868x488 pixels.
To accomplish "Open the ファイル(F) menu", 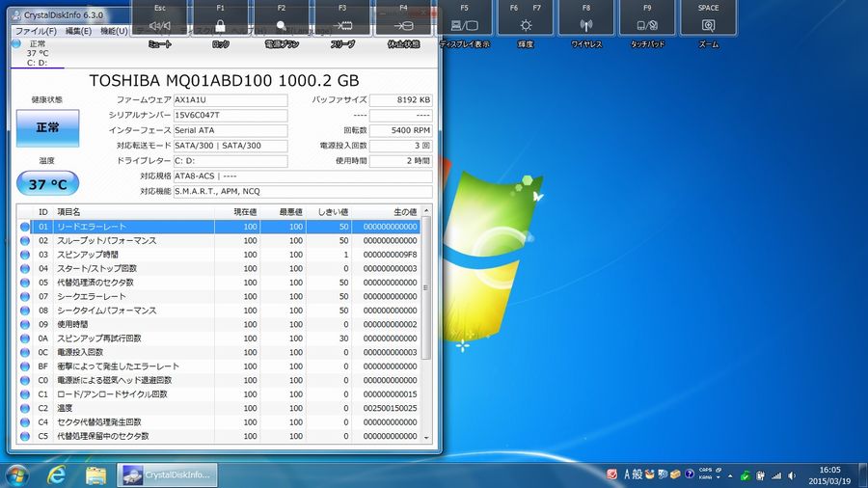I will coord(36,31).
